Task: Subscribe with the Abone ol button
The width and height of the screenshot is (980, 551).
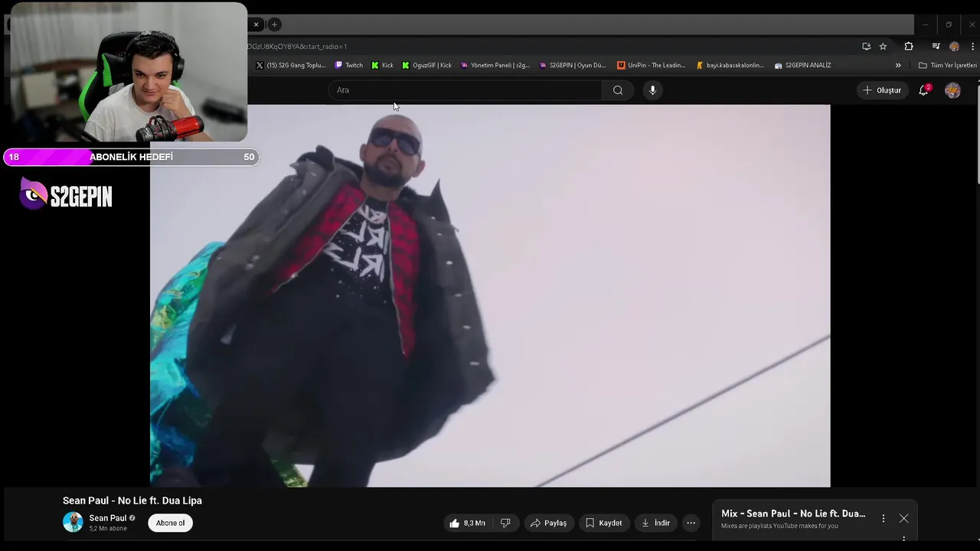Action: point(170,523)
